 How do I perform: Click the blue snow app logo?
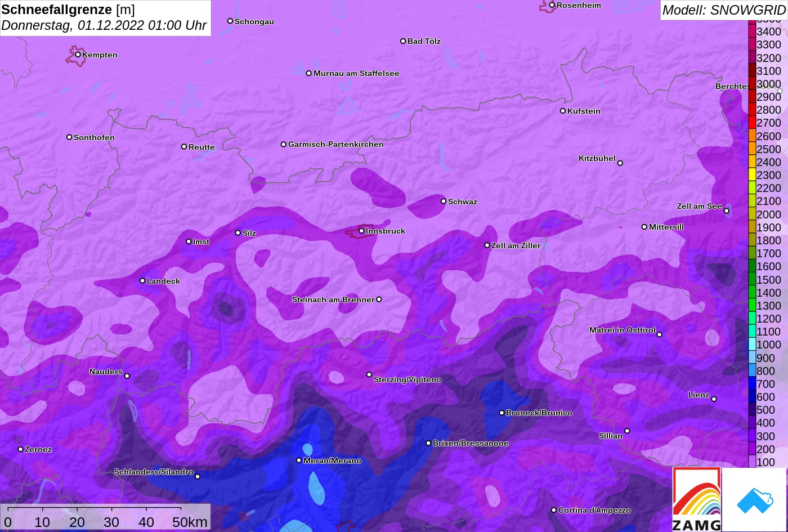[x=755, y=500]
